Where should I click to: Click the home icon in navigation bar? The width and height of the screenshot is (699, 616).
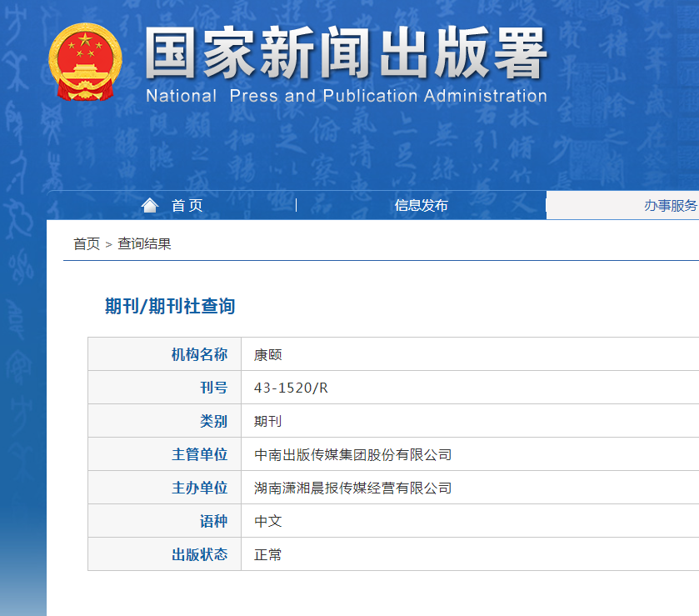[x=150, y=205]
